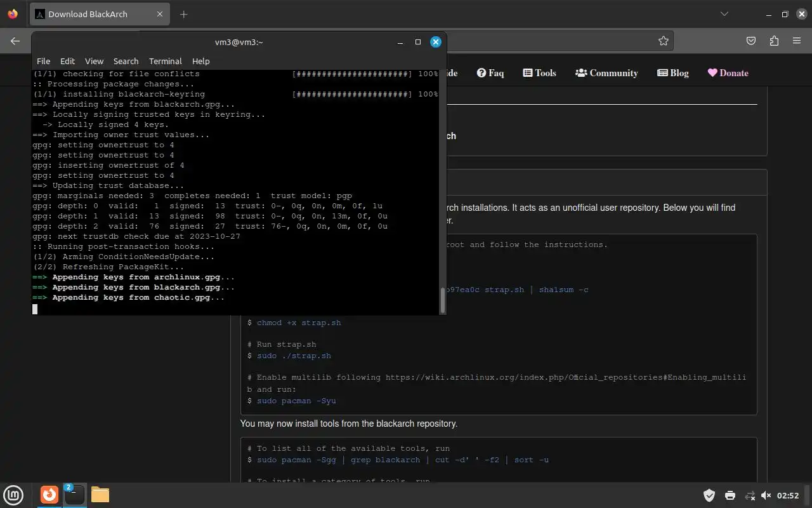Click 'Appending keys from chaotic.gpg' terminal line
812x508 pixels.
click(128, 297)
